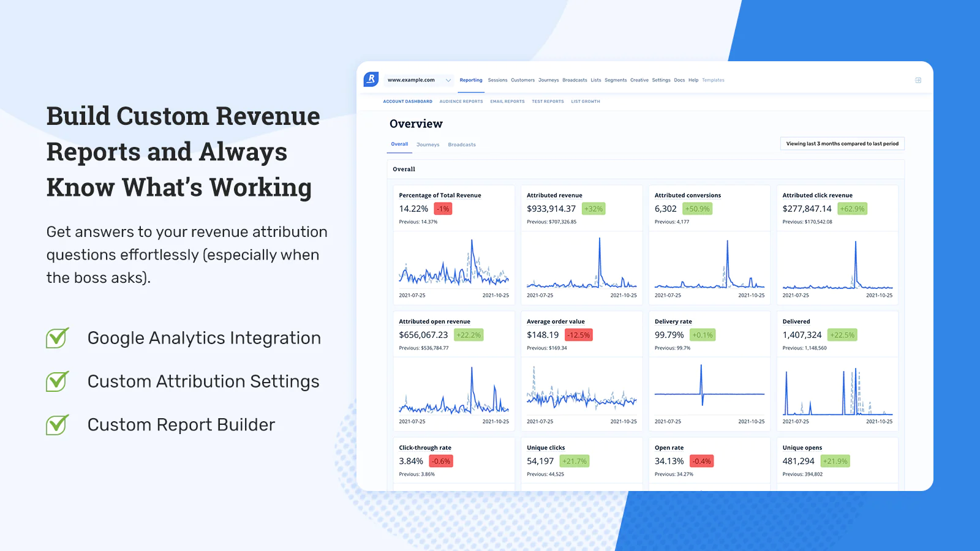Screen dimensions: 980x551
Task: Click the +21.7% change badge
Action: tap(575, 461)
